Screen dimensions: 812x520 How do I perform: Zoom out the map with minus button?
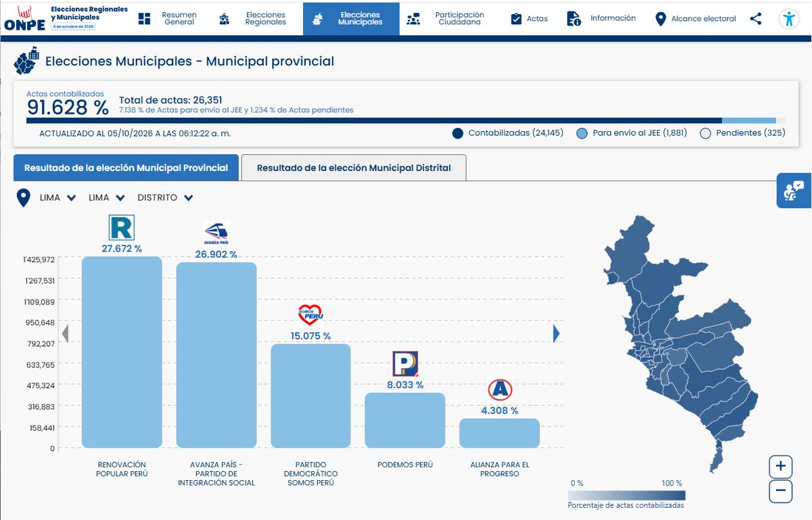click(781, 491)
